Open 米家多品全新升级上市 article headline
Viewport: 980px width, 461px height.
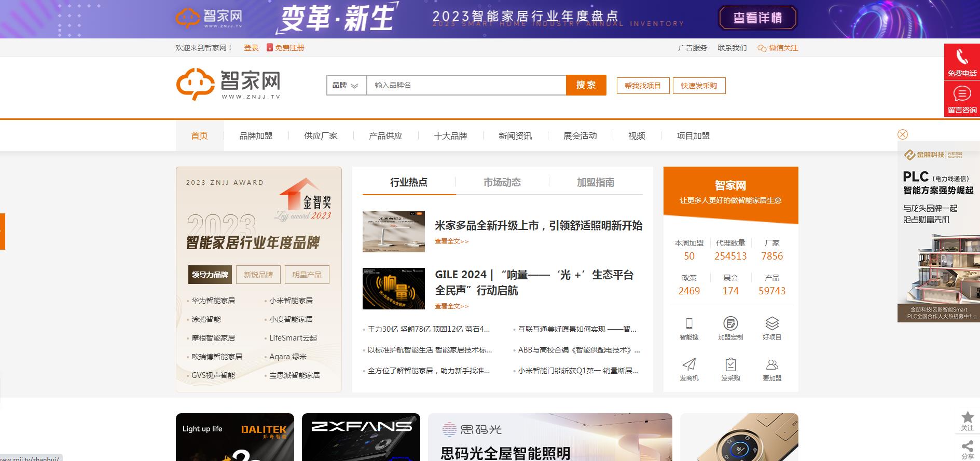539,225
